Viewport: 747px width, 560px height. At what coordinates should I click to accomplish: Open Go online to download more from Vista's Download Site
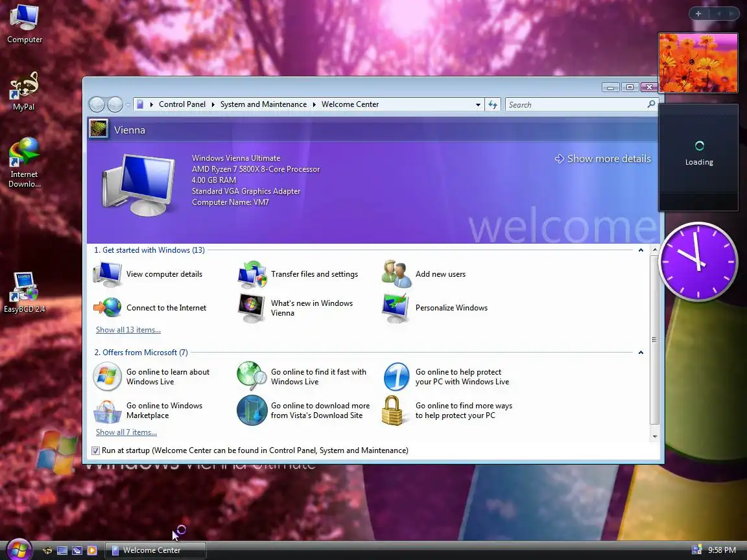coord(303,410)
